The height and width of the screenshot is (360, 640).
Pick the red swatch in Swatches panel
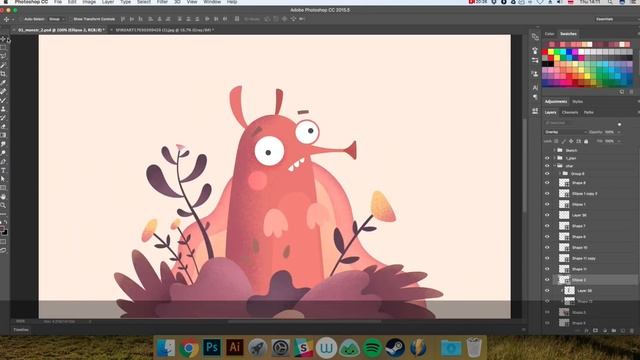544,52
